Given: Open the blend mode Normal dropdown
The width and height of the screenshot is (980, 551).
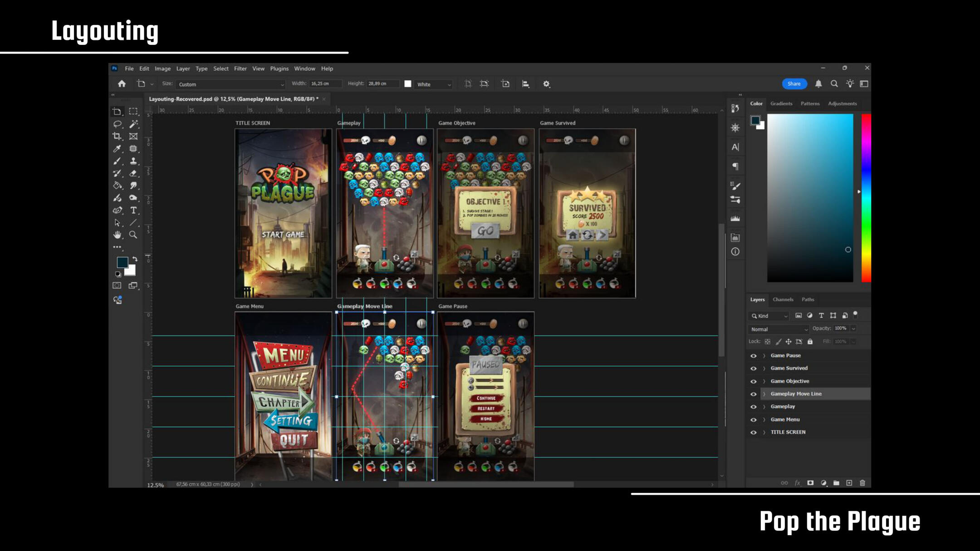Looking at the screenshot, I should 779,329.
